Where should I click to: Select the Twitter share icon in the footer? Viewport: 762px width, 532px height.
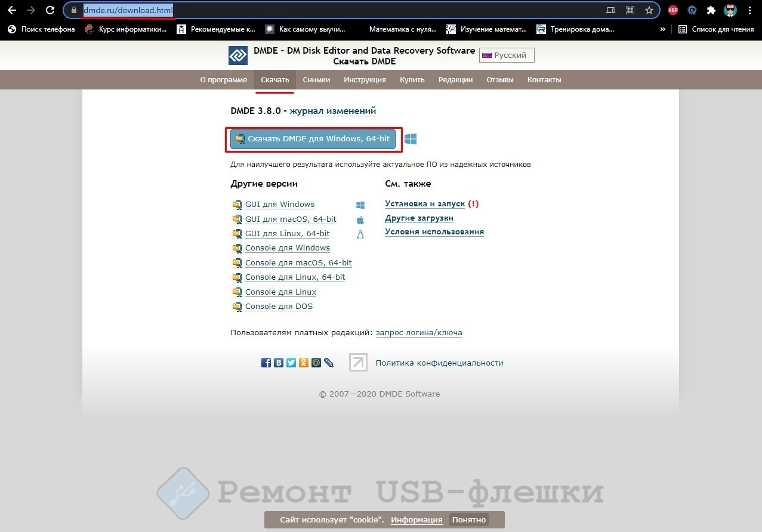pos(291,362)
